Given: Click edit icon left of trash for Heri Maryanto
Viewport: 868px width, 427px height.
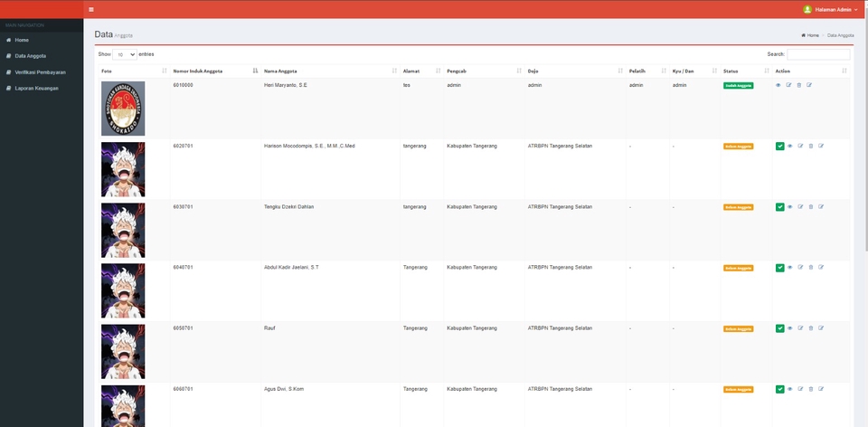Looking at the screenshot, I should click(x=788, y=85).
